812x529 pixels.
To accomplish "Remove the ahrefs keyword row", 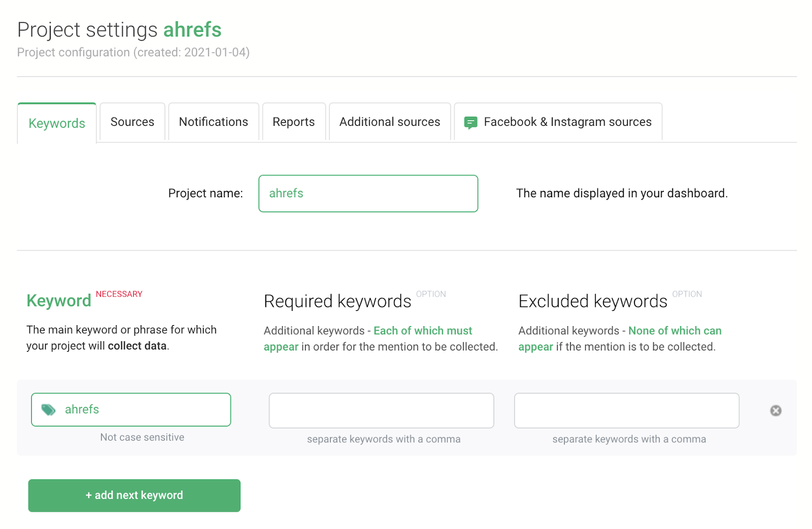I will pyautogui.click(x=775, y=411).
